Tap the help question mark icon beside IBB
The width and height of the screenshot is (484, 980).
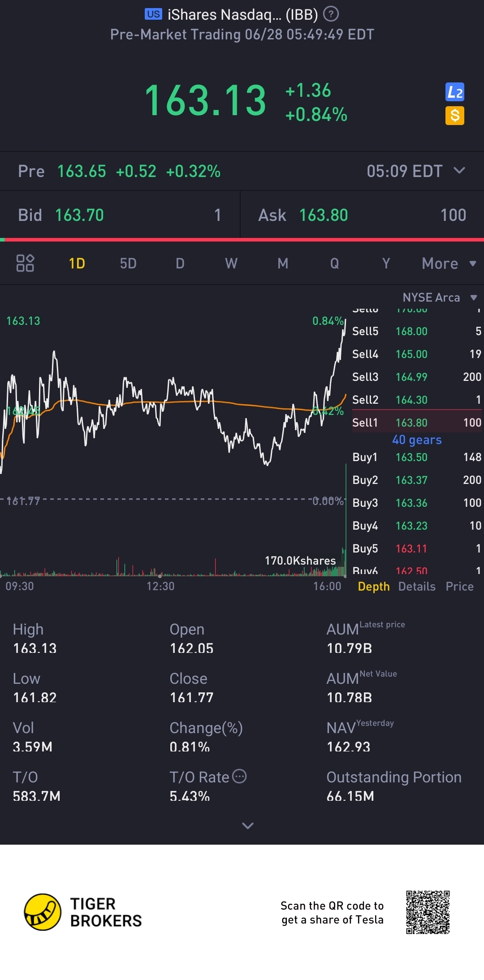coord(331,14)
